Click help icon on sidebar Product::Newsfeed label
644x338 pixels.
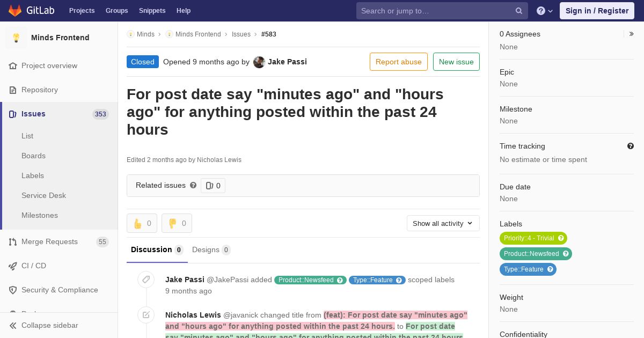[x=566, y=254]
